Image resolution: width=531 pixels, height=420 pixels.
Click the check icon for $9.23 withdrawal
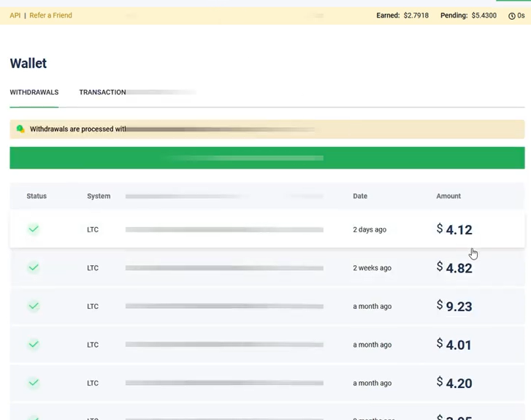coord(34,306)
